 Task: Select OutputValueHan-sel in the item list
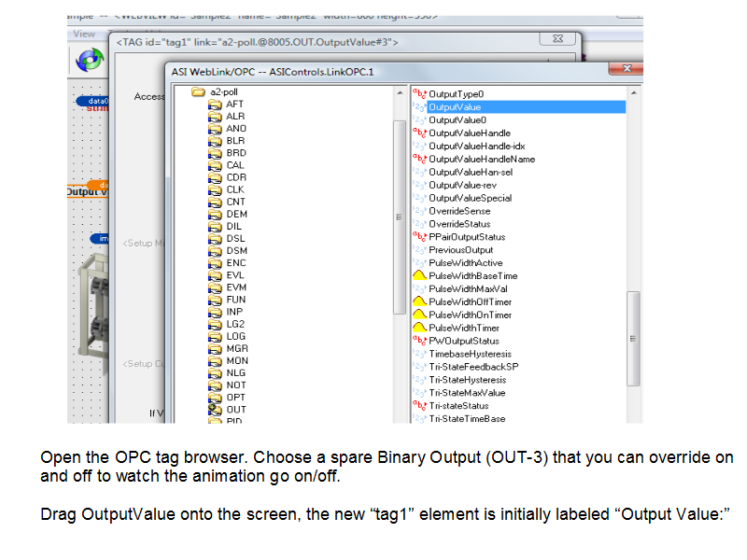point(471,172)
